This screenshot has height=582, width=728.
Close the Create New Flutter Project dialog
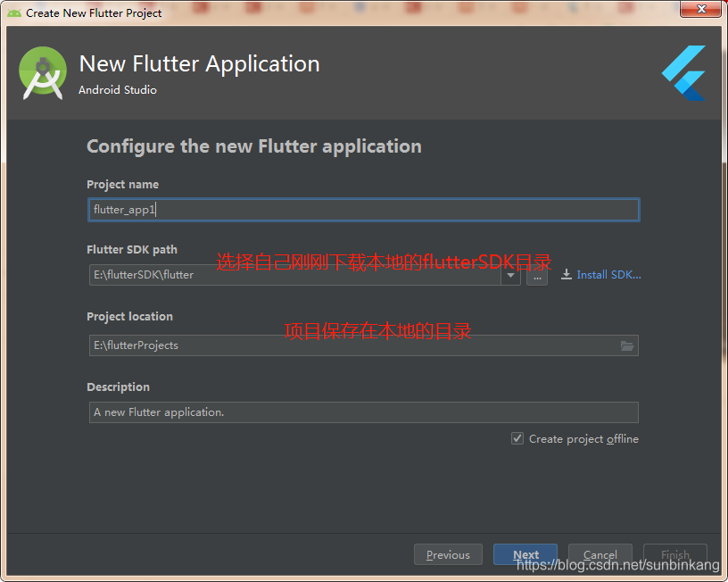701,9
